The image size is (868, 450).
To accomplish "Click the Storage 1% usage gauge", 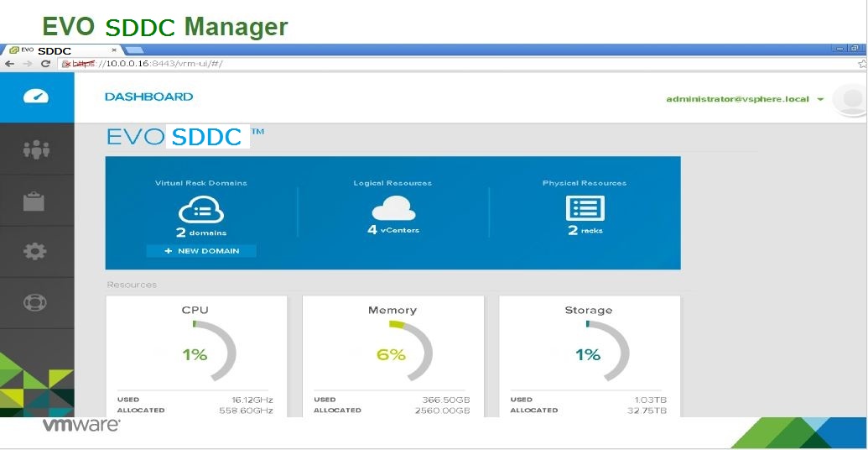I will click(x=588, y=353).
